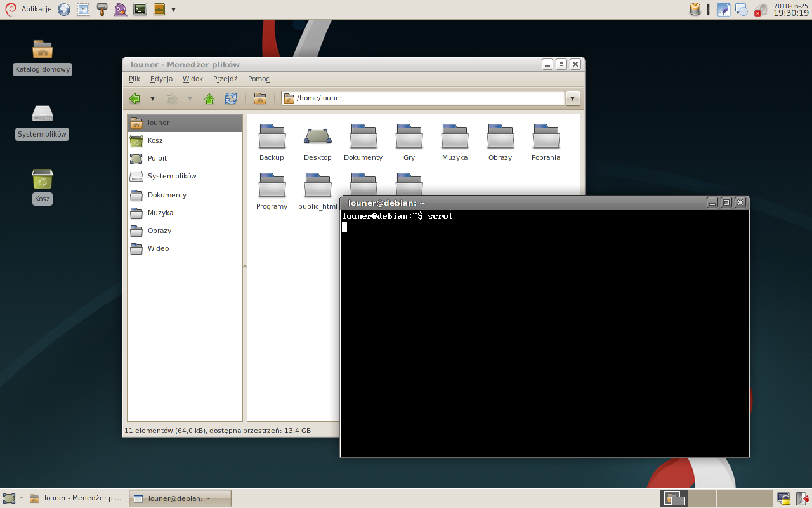
Task: Switch to the first active workspace
Action: (x=674, y=498)
